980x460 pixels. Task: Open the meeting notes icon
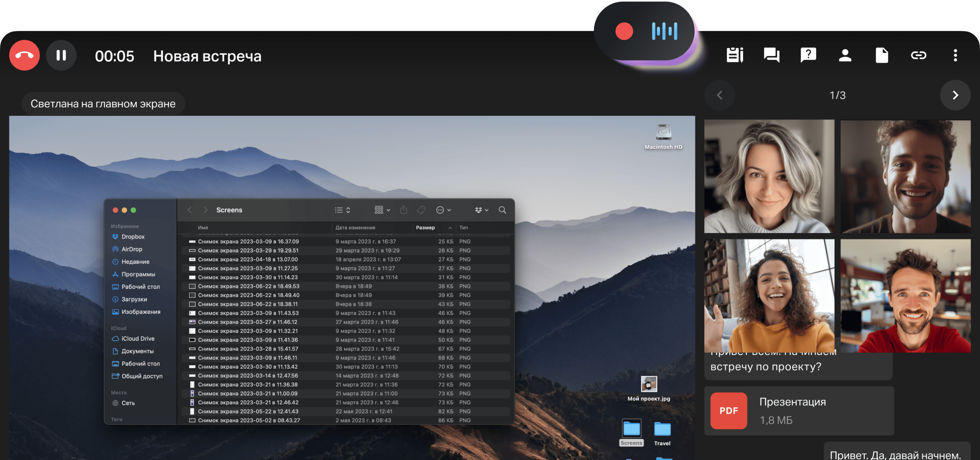pos(735,56)
